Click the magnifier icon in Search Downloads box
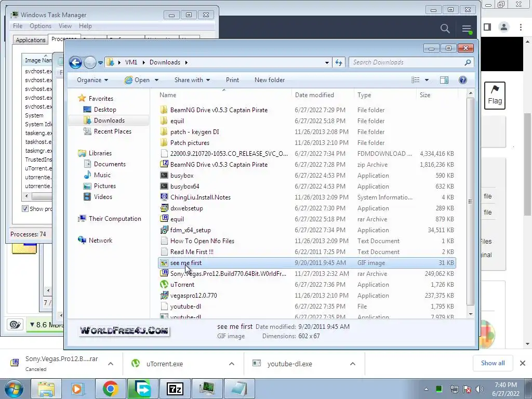This screenshot has width=532, height=399. click(468, 62)
